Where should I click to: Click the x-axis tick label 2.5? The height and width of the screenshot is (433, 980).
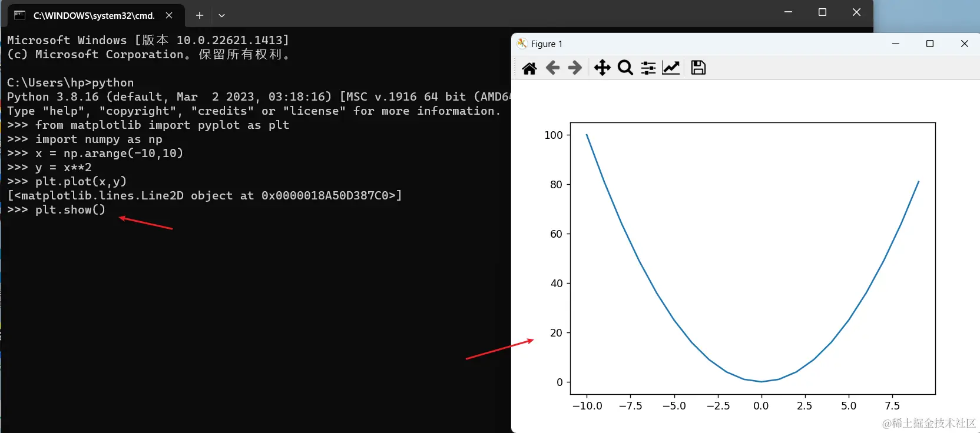click(804, 406)
